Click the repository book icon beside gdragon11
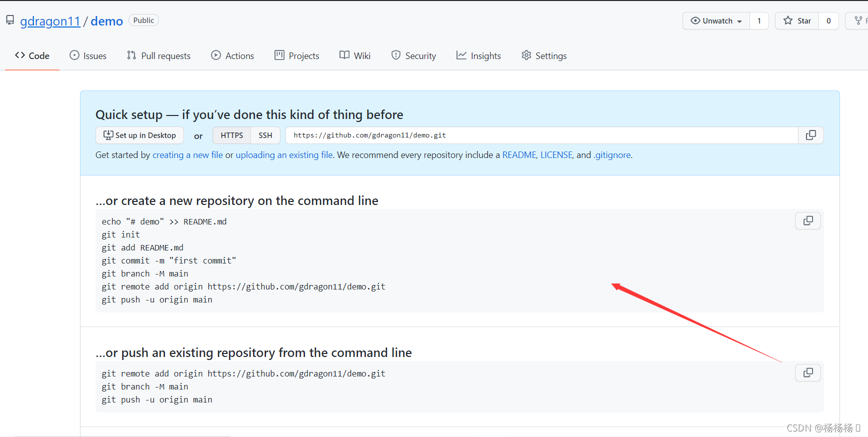The width and height of the screenshot is (868, 437). point(10,20)
